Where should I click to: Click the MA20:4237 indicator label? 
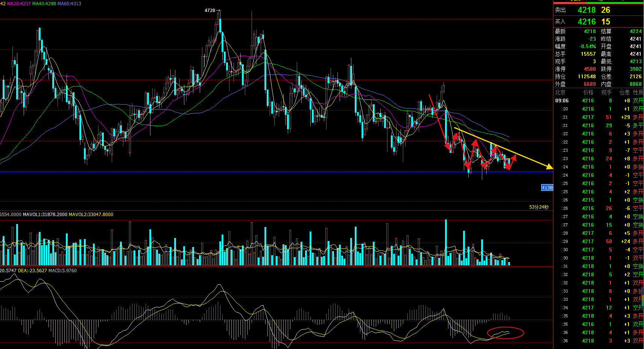point(19,4)
